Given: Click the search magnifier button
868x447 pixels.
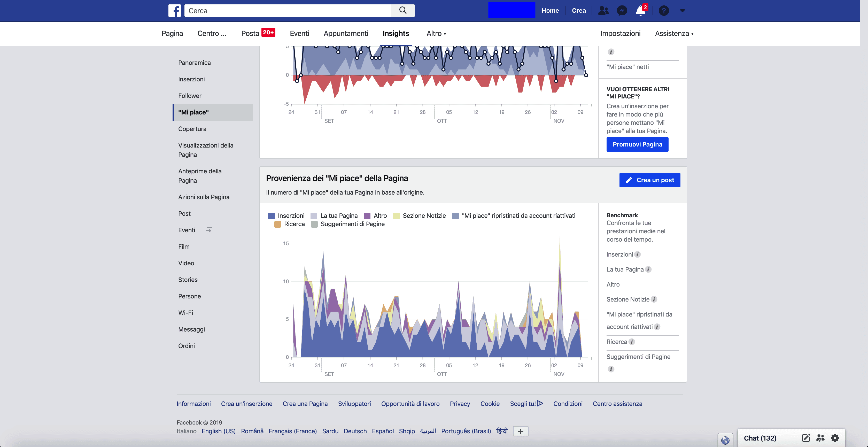Looking at the screenshot, I should coord(403,10).
